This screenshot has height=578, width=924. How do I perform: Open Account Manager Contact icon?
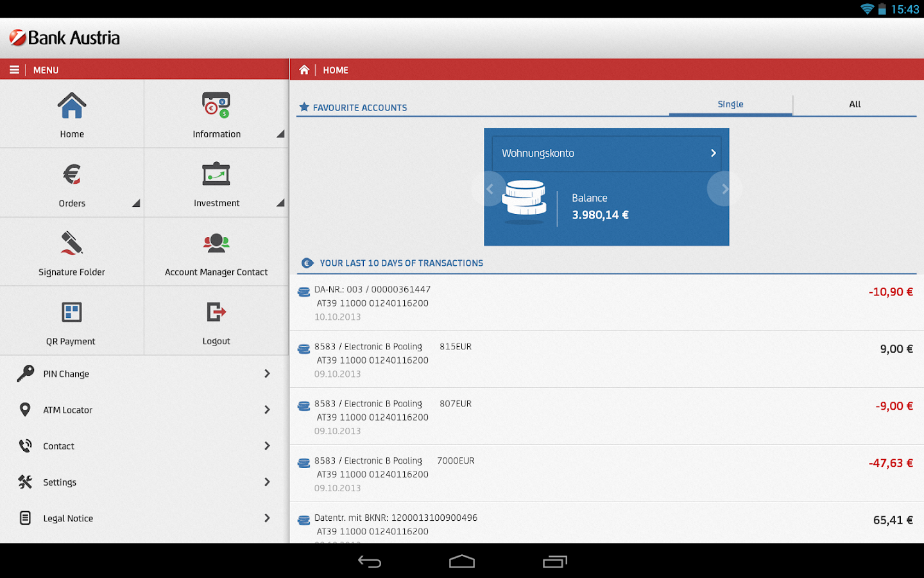pyautogui.click(x=216, y=243)
